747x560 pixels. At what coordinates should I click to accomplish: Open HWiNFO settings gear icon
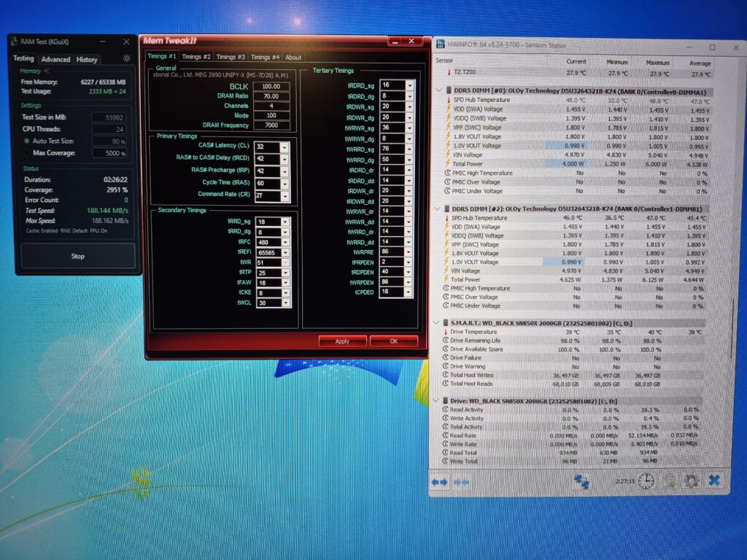coord(692,481)
